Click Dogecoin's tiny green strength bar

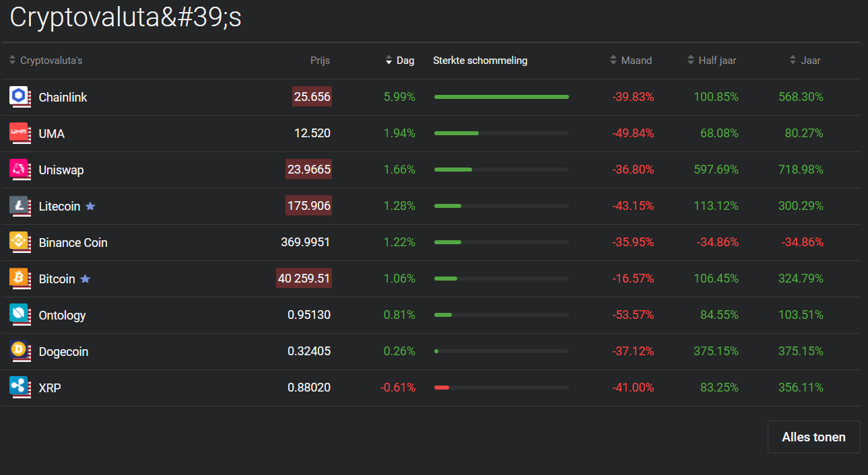(x=436, y=351)
